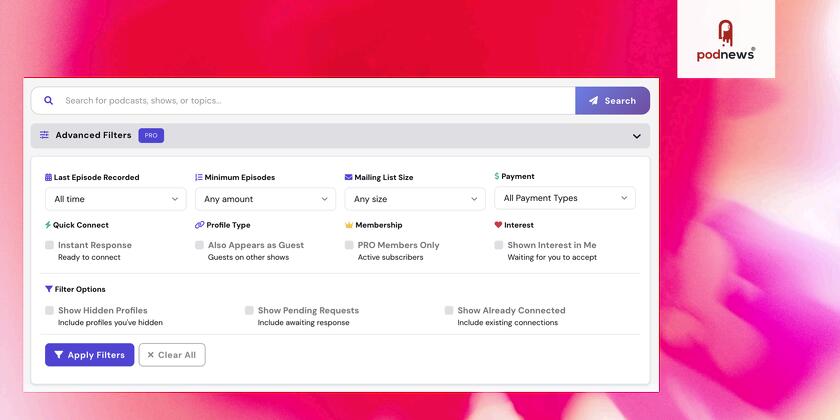Click the Clear All button
The height and width of the screenshot is (420, 840).
(172, 355)
